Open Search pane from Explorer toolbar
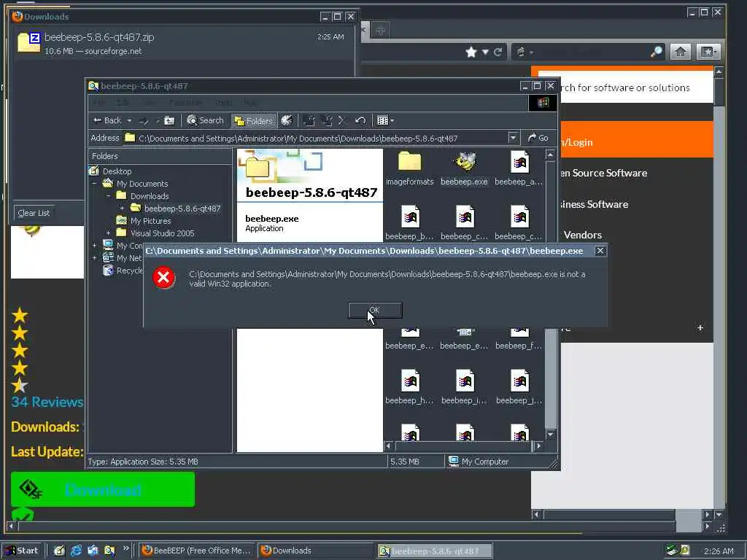Screen dimensions: 747x560 [205, 120]
